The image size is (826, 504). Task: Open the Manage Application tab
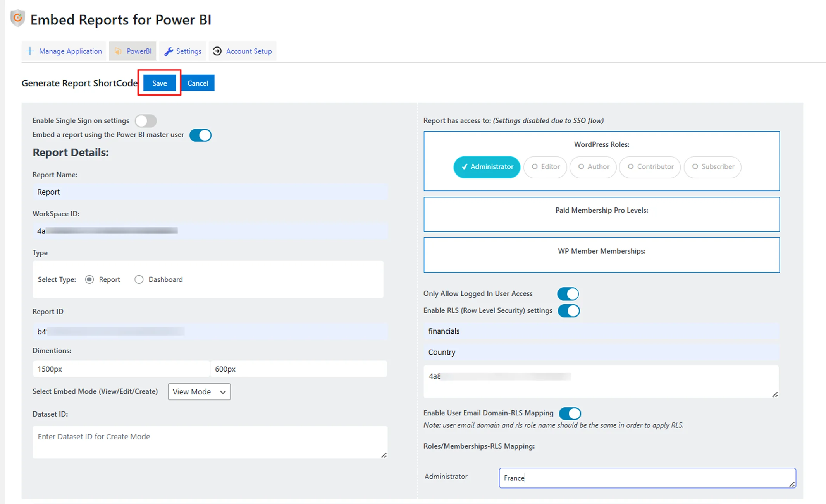click(x=64, y=51)
